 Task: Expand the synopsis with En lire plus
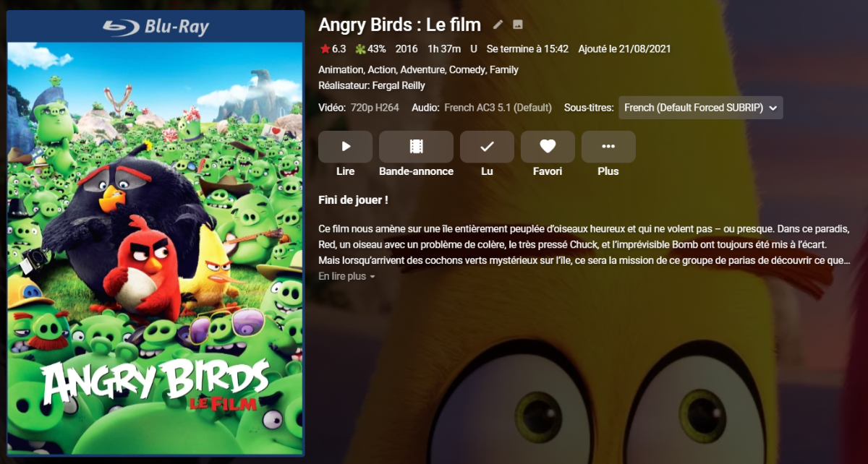point(346,276)
